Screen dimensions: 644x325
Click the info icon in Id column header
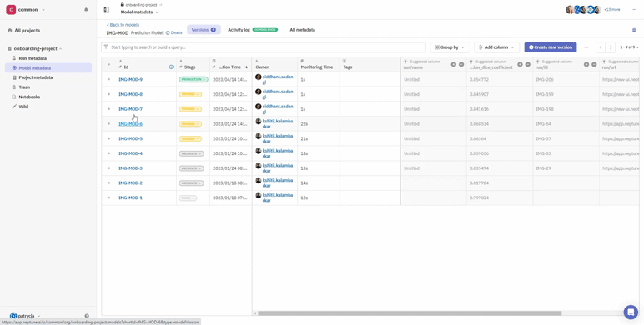[171, 67]
